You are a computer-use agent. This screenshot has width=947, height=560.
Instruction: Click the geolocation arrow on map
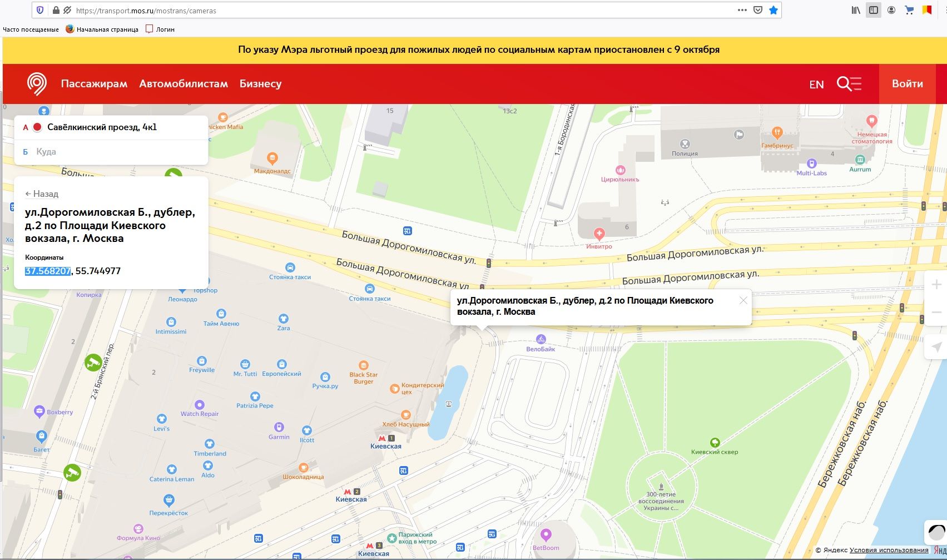936,347
